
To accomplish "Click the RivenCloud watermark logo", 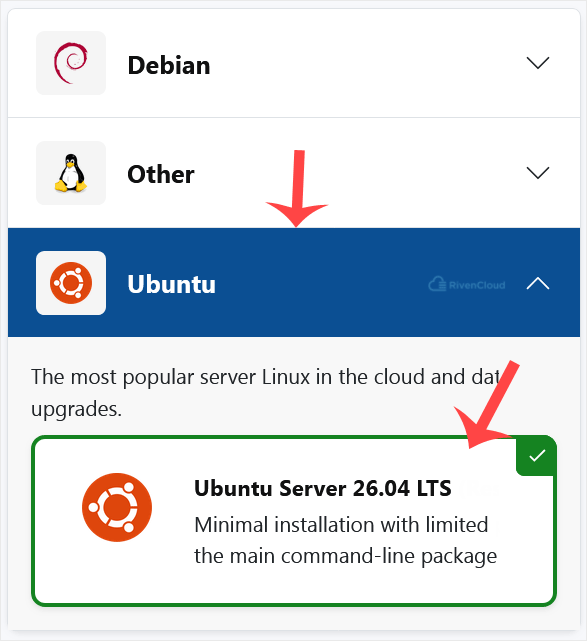I will coord(467,285).
